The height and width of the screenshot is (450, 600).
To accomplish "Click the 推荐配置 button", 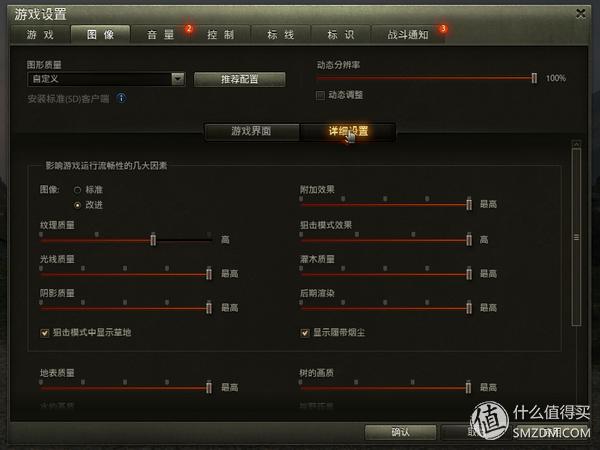I will tap(240, 80).
